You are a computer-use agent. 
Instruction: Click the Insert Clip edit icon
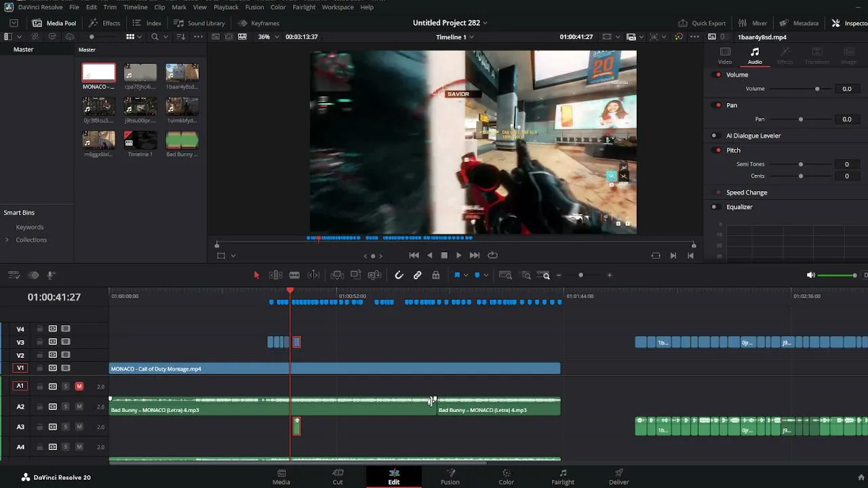(337, 275)
